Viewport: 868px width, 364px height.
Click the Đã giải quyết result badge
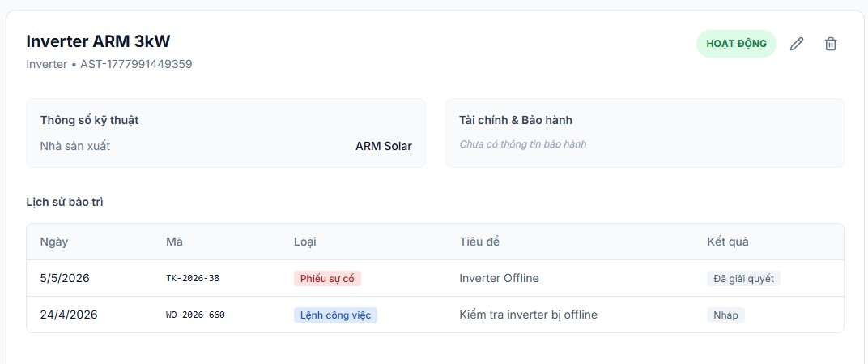click(743, 278)
